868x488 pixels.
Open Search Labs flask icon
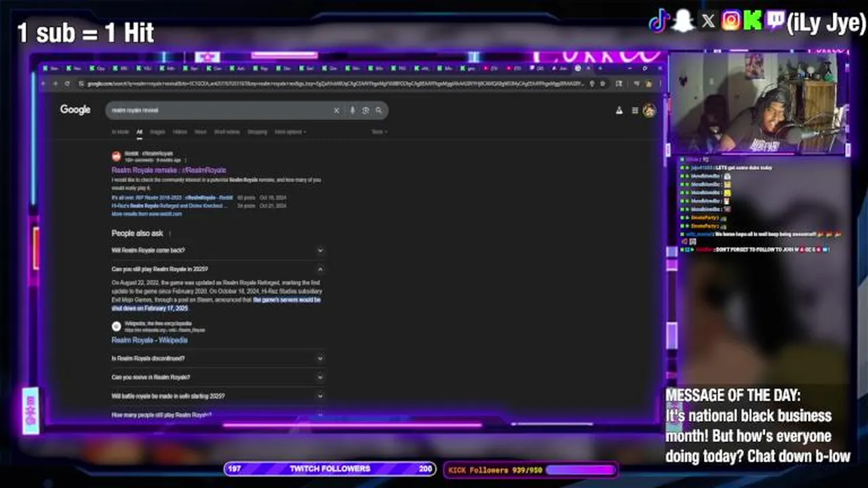click(x=619, y=110)
